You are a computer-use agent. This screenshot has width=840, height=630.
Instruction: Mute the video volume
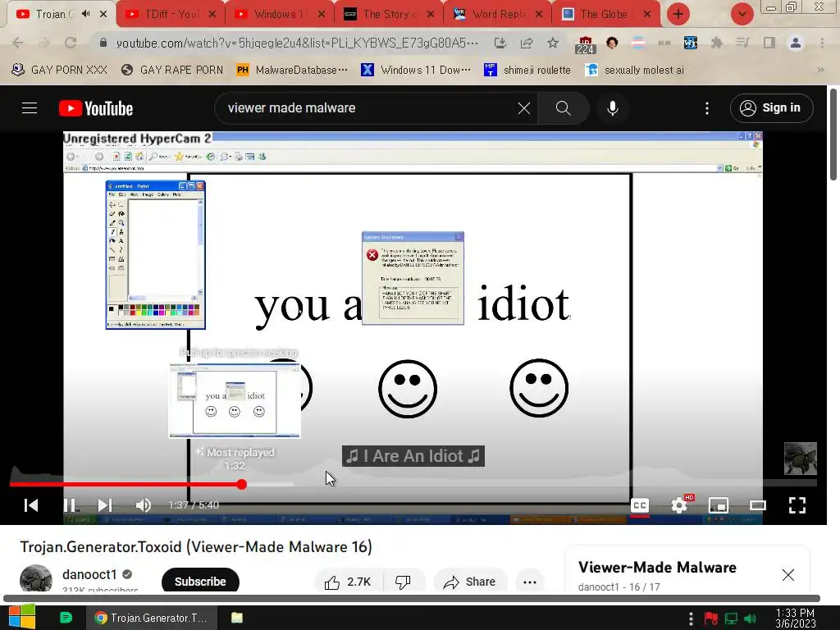[143, 505]
